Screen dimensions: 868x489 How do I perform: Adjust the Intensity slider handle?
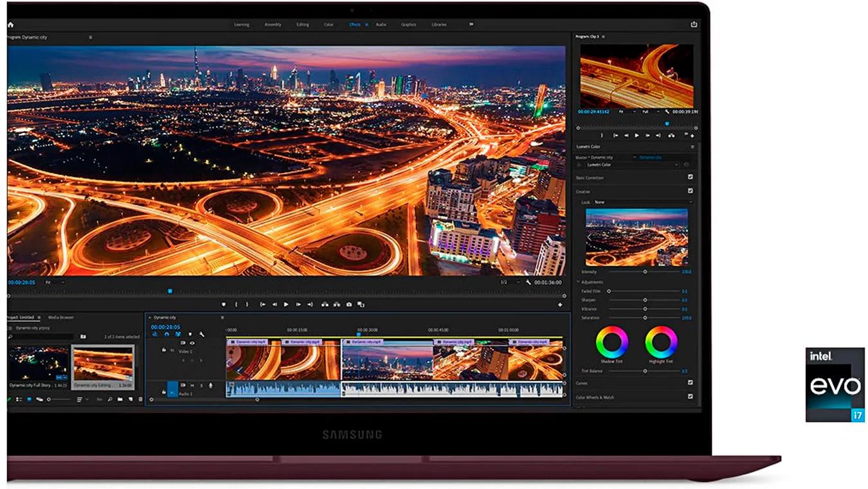pyautogui.click(x=645, y=272)
